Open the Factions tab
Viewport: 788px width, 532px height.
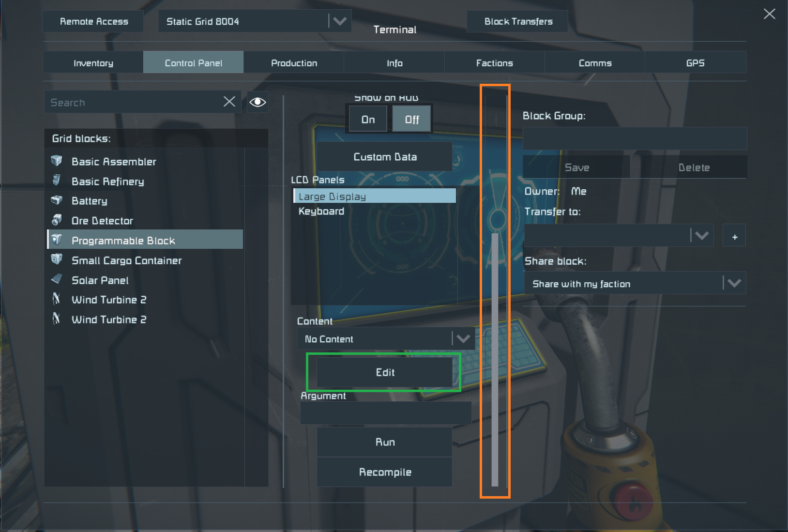494,63
